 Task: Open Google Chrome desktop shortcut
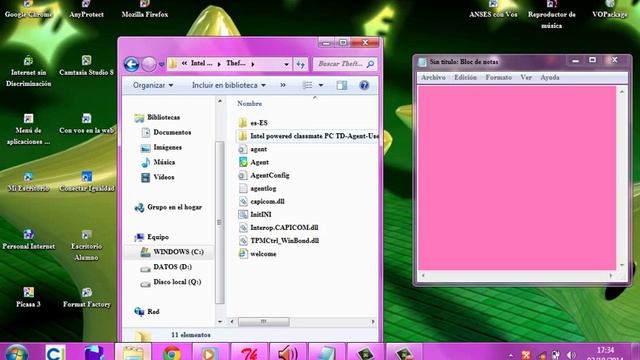pyautogui.click(x=28, y=10)
